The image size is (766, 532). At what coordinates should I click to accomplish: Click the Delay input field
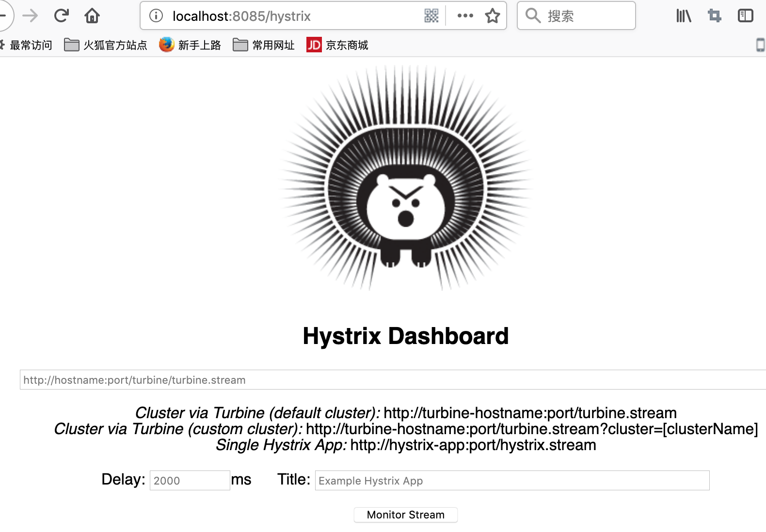pos(190,480)
